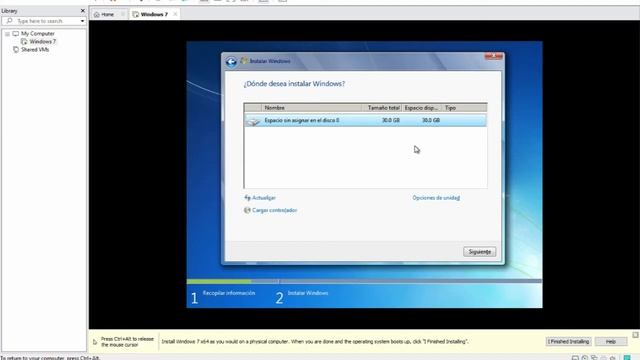Click the installer progress bar
The width and height of the screenshot is (640, 360).
364,282
